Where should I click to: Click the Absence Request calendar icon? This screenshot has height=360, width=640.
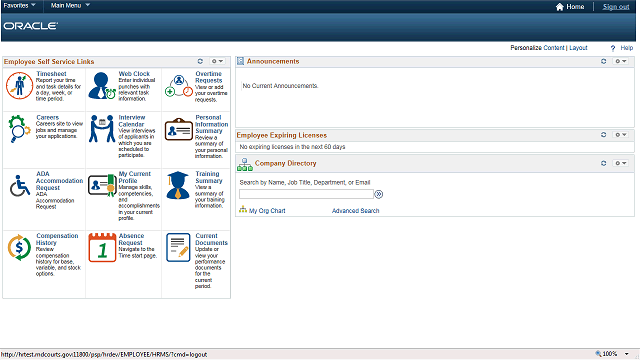pyautogui.click(x=102, y=247)
